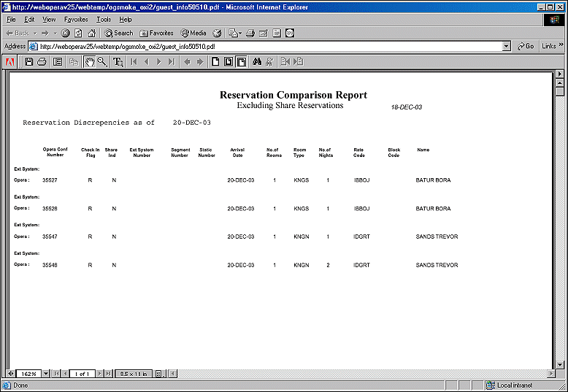Toggle the Fit in Window view button
568x392 pixels.
click(229, 62)
